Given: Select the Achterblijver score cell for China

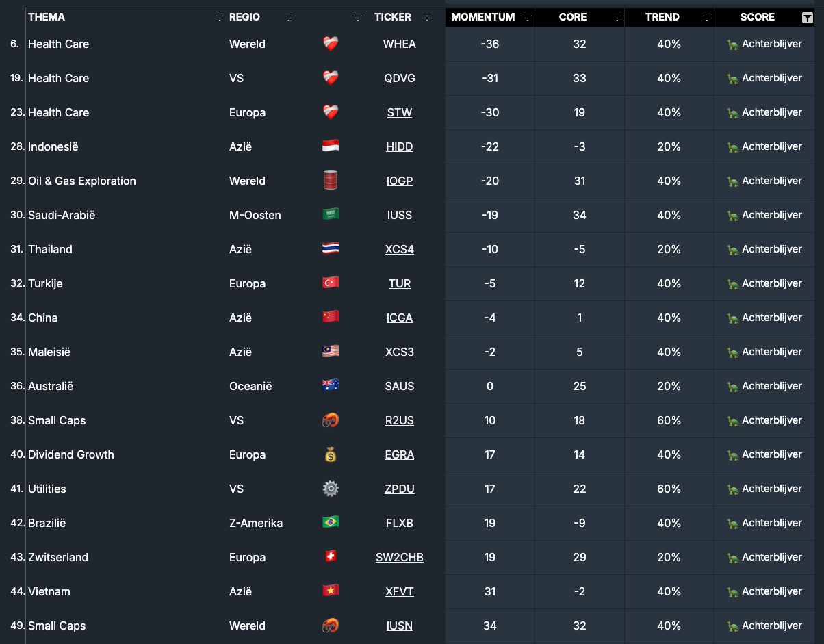Looking at the screenshot, I should [x=764, y=318].
